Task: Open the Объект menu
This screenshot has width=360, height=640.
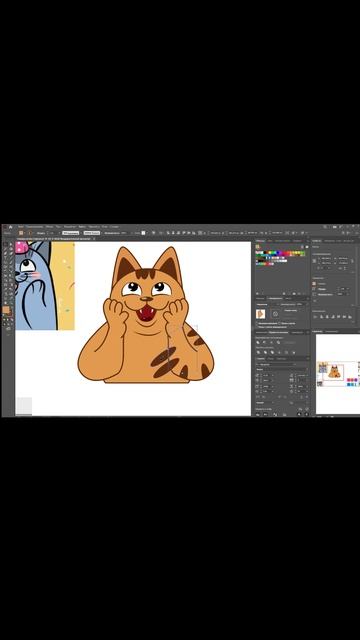Action: point(49,227)
